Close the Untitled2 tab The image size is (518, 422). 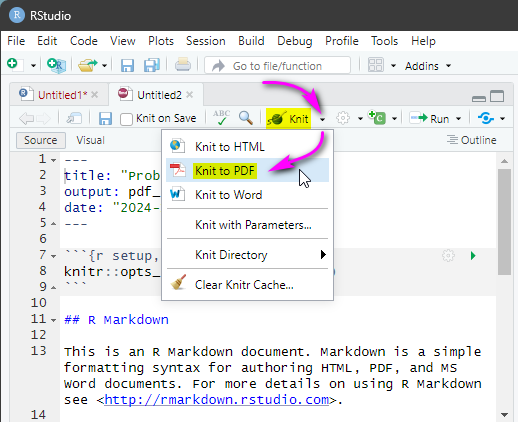coord(190,95)
